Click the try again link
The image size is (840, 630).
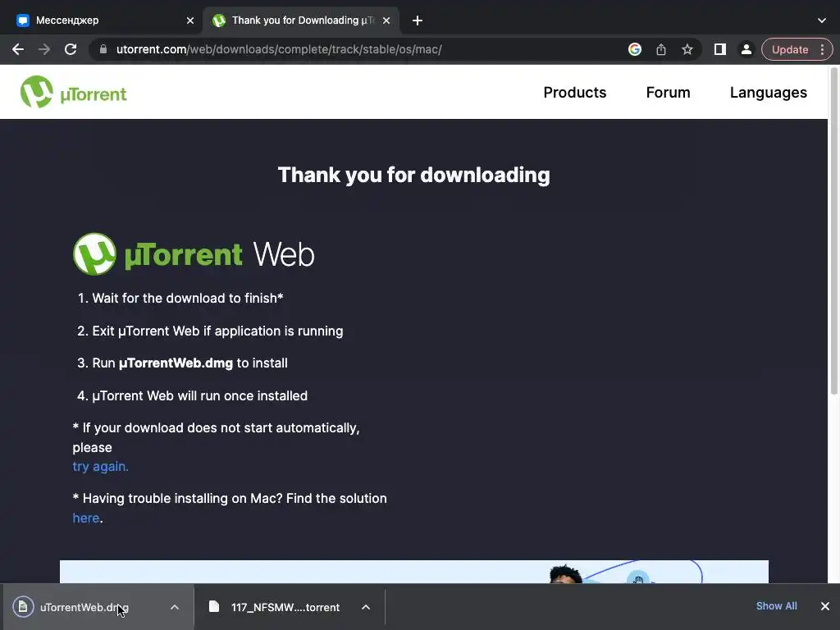click(x=100, y=467)
